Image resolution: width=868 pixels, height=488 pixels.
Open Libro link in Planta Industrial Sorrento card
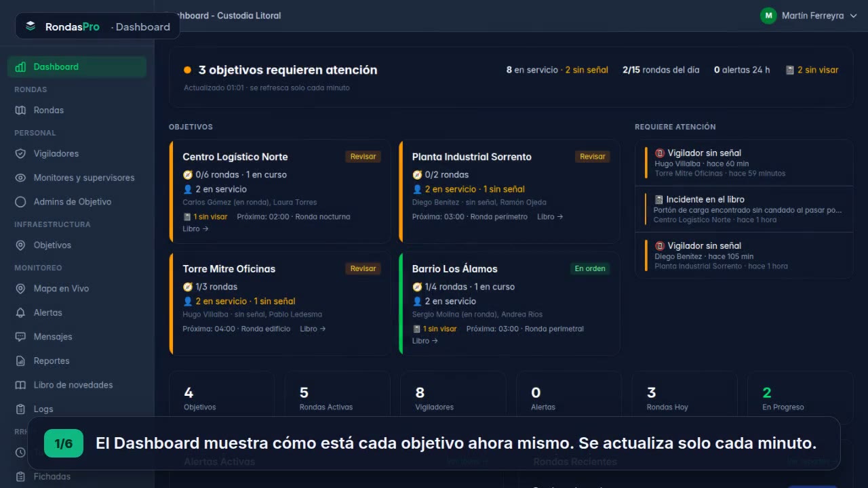[x=550, y=216]
